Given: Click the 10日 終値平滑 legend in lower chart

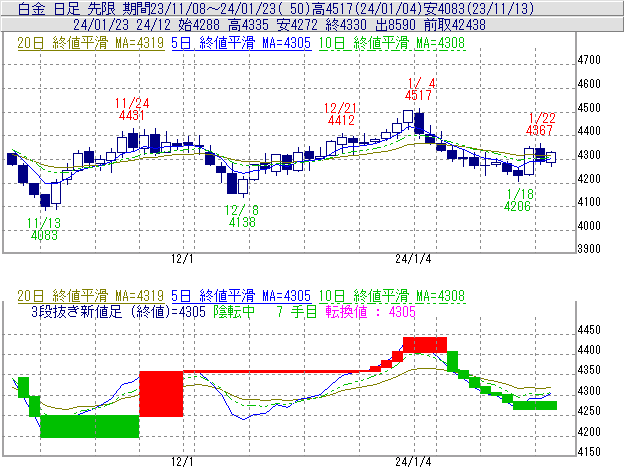Looking at the screenshot, I should tap(392, 296).
